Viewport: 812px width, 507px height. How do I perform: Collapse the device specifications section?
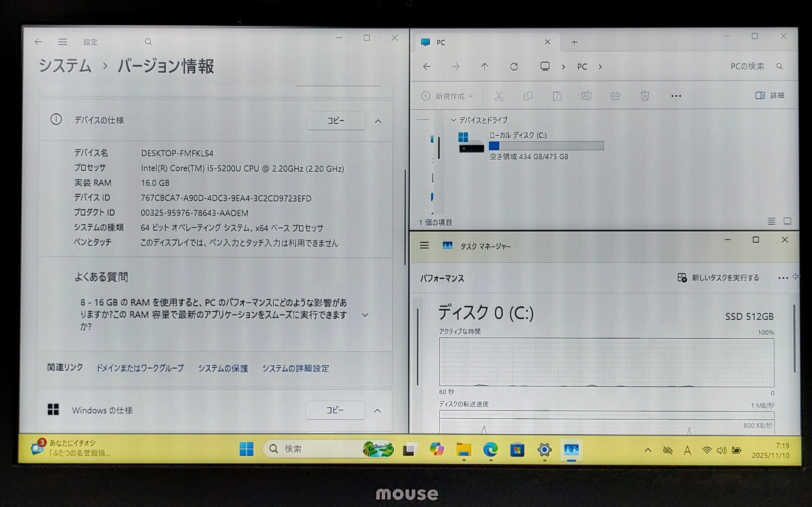point(378,121)
